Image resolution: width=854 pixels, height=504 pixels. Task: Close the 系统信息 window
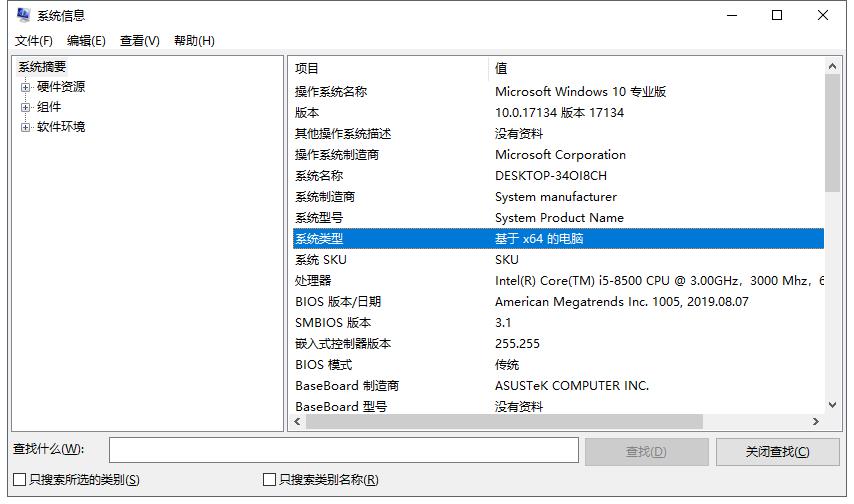click(x=823, y=15)
